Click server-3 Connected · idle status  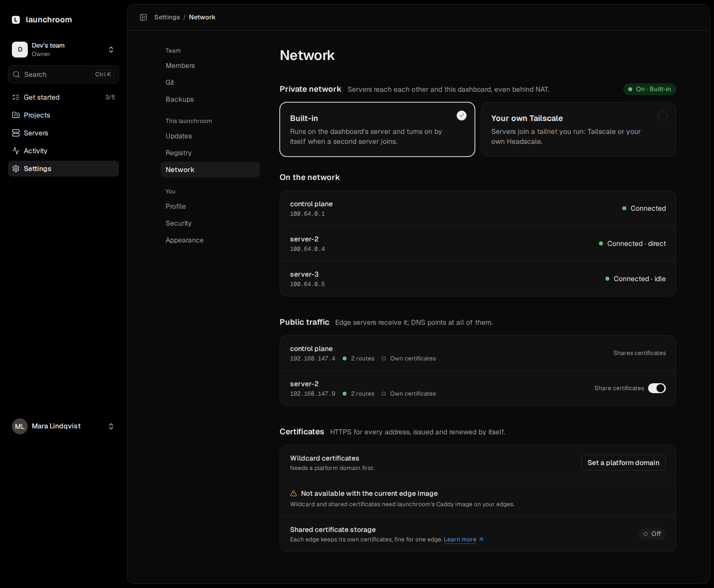tap(636, 279)
